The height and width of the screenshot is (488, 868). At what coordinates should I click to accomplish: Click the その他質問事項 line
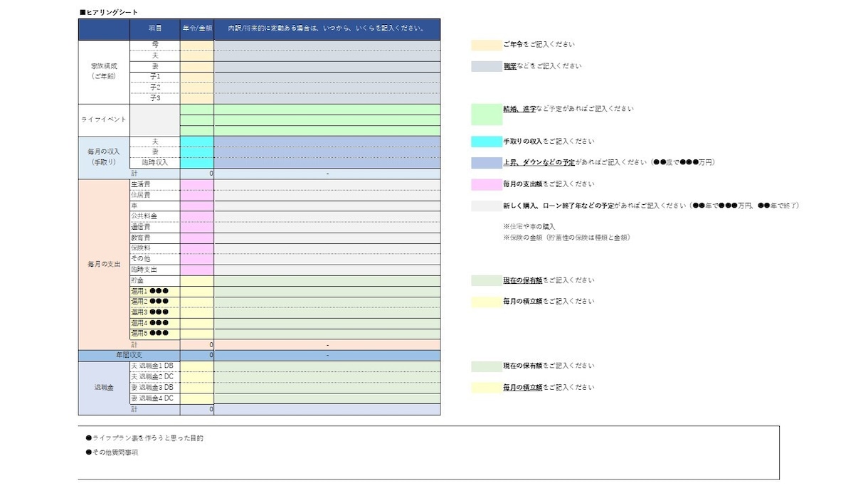pyautogui.click(x=112, y=452)
